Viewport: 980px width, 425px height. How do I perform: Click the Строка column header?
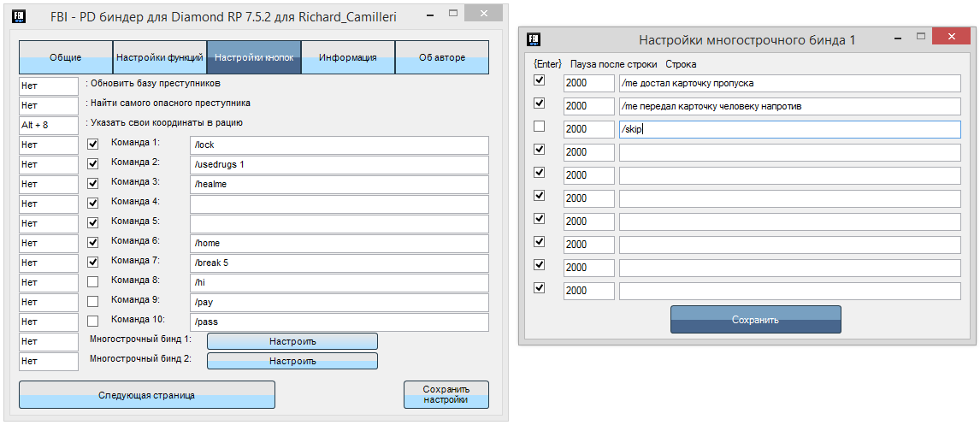point(681,64)
